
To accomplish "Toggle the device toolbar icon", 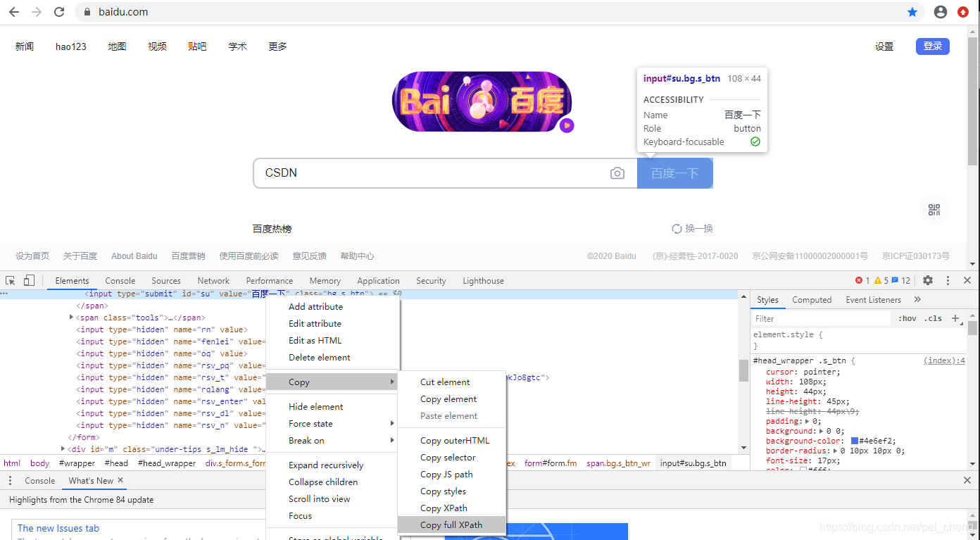I will 28,280.
